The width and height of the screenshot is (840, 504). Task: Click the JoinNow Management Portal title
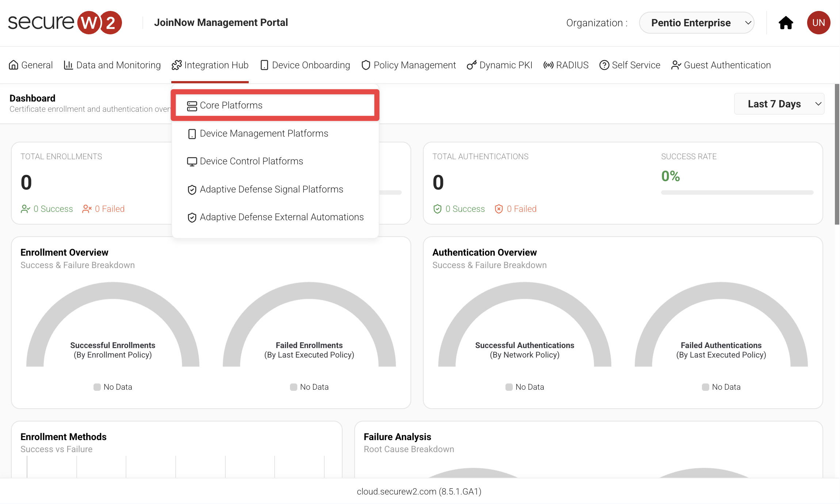click(x=221, y=23)
